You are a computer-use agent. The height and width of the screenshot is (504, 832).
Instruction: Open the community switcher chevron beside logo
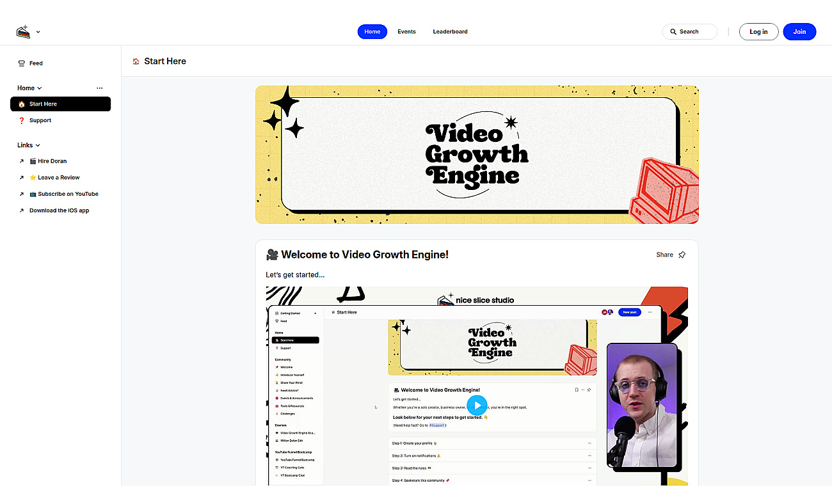[x=38, y=32]
